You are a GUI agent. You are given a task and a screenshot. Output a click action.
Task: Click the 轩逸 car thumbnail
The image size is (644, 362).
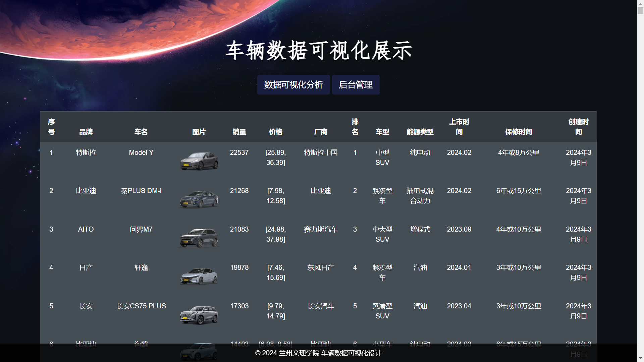pyautogui.click(x=199, y=276)
